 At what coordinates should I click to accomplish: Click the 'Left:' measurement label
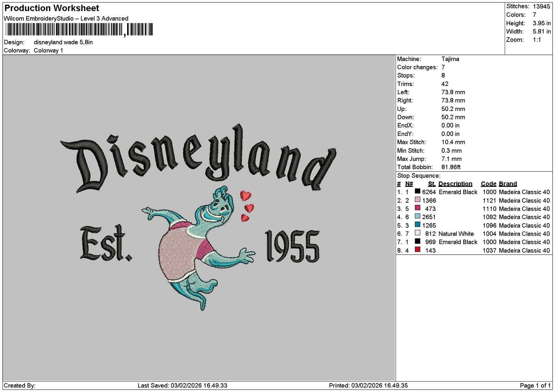pos(403,92)
